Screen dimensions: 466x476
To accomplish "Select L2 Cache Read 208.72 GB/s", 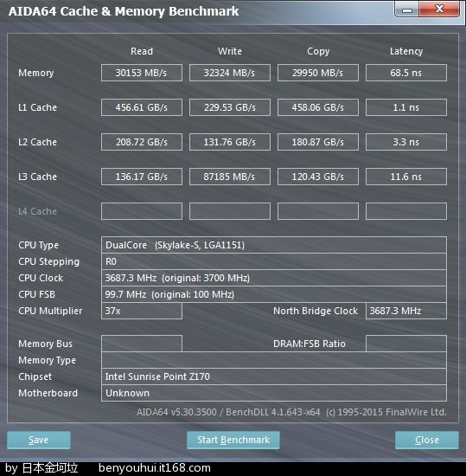I will click(x=142, y=142).
